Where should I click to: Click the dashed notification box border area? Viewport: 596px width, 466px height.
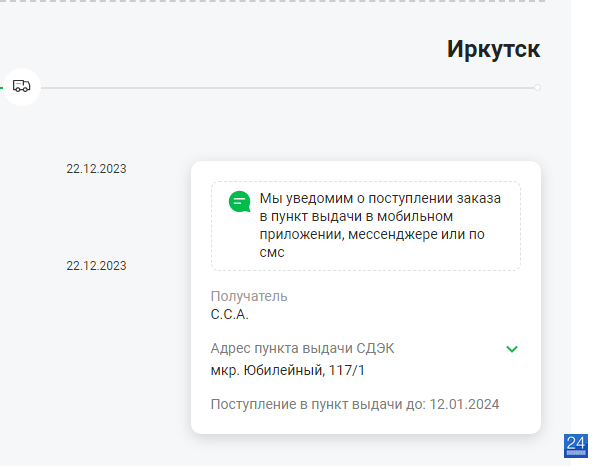pyautogui.click(x=366, y=226)
